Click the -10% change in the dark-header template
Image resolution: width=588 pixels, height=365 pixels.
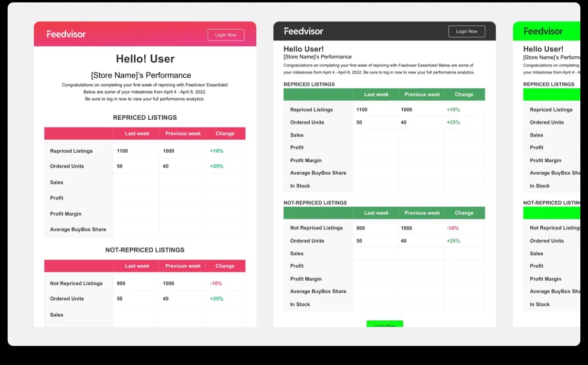(x=453, y=228)
